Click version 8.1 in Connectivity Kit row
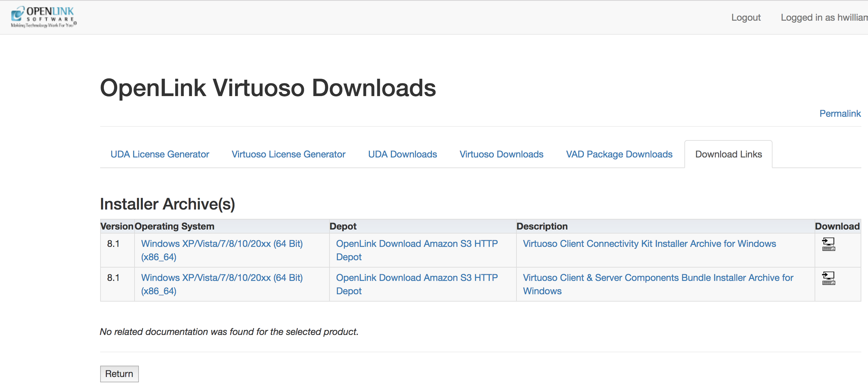Screen dimensions: 868x389 [113, 244]
